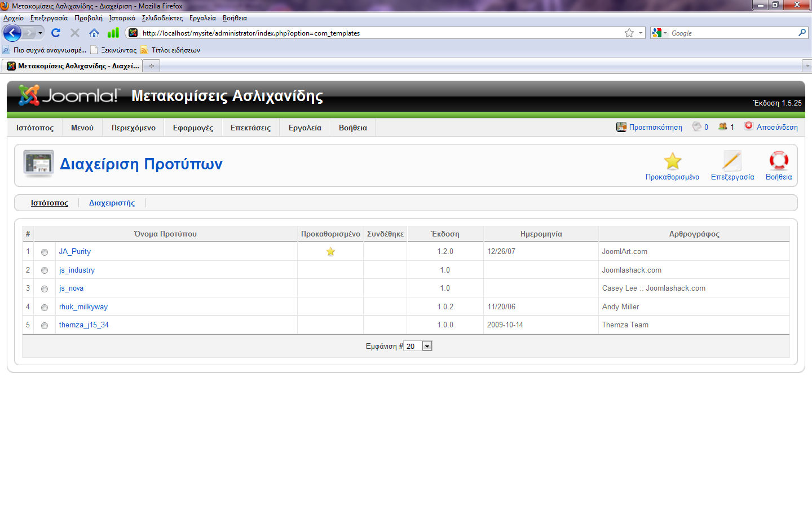Click the Όνομα Προτύπου column header
Viewport: 812px width, 508px height.
coord(165,234)
